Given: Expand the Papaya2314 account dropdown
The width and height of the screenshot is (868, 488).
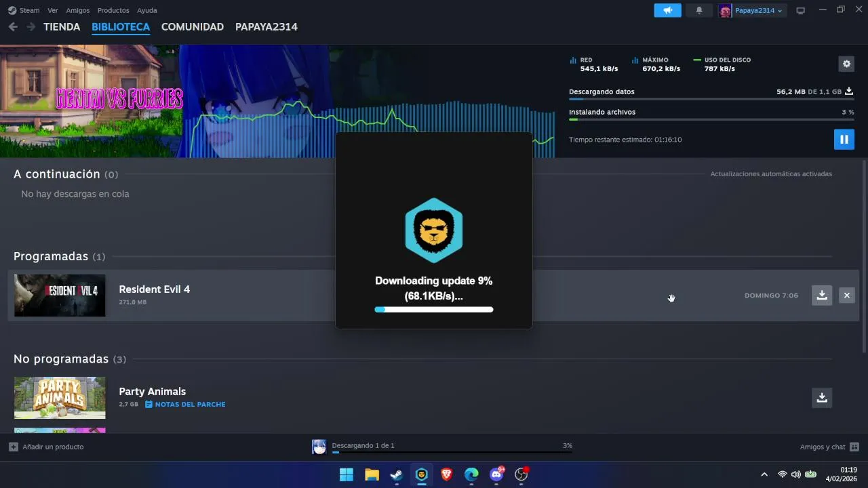Looking at the screenshot, I should pos(759,10).
